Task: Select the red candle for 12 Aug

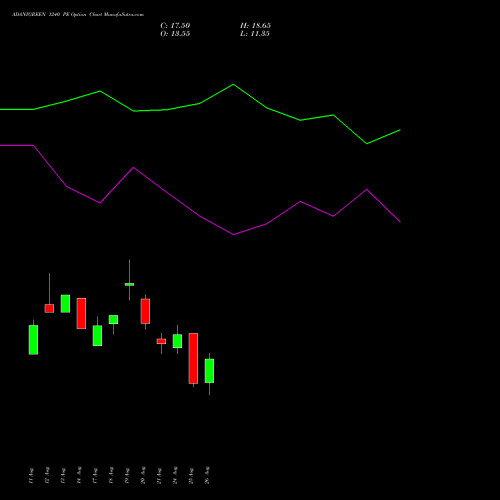Action: tap(49, 308)
